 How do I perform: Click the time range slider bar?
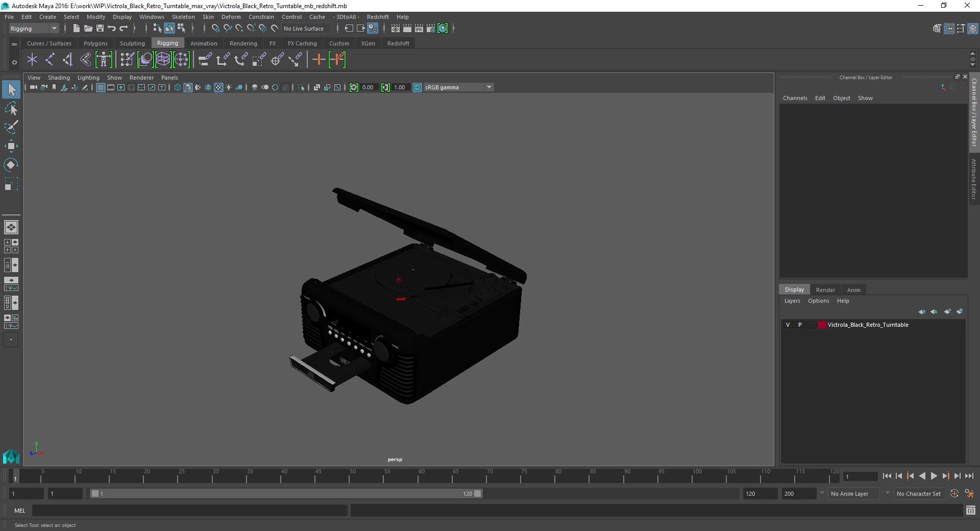point(286,494)
